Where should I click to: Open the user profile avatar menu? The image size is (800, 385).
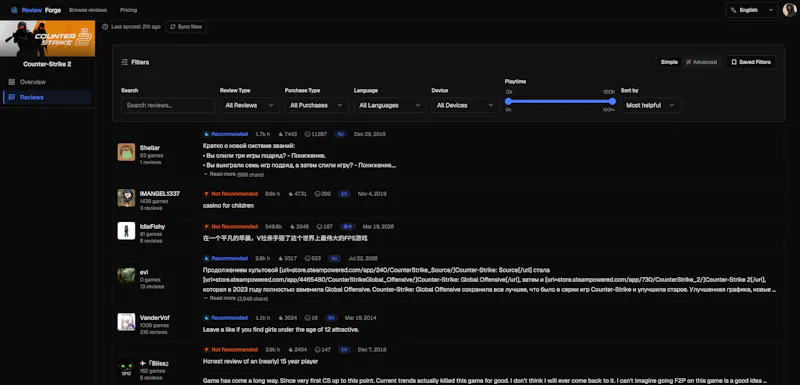[x=789, y=10]
